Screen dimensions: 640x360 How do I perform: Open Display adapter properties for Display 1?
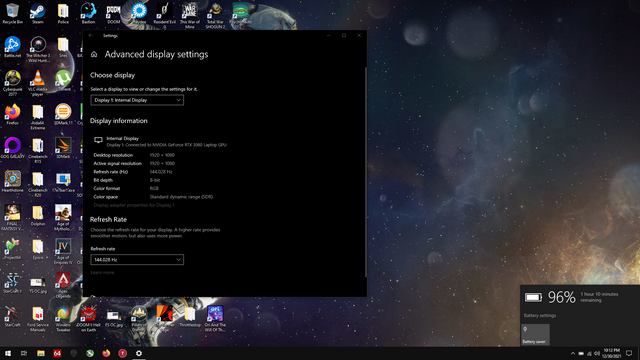coord(134,205)
